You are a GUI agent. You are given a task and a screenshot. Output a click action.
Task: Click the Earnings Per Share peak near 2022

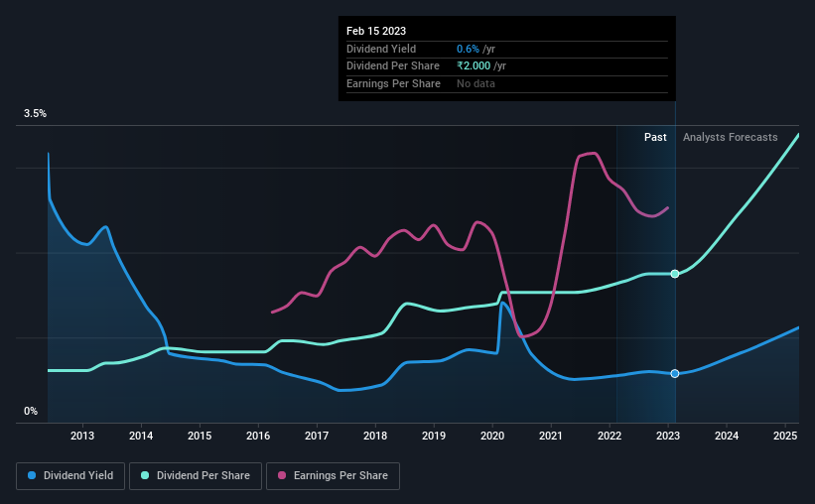click(591, 153)
